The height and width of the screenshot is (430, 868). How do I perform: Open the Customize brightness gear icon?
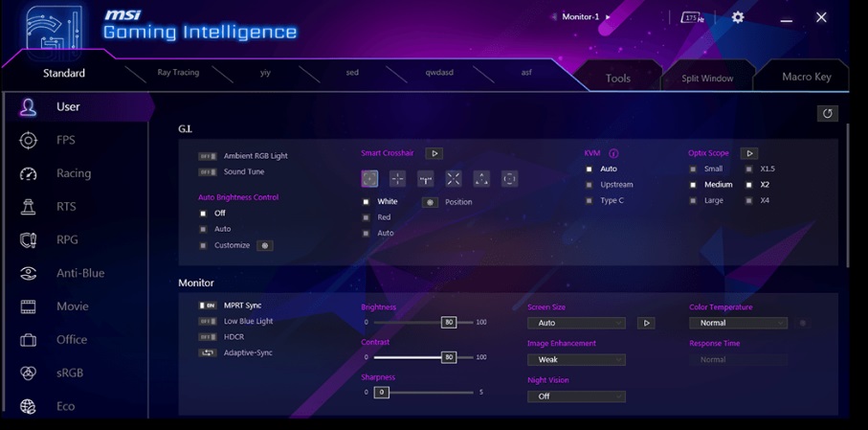tap(265, 246)
